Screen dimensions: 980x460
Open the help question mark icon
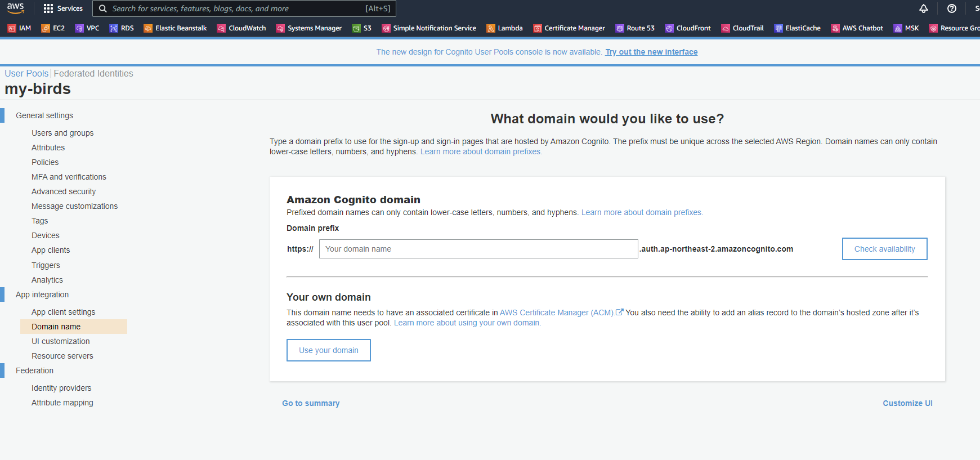coord(952,8)
